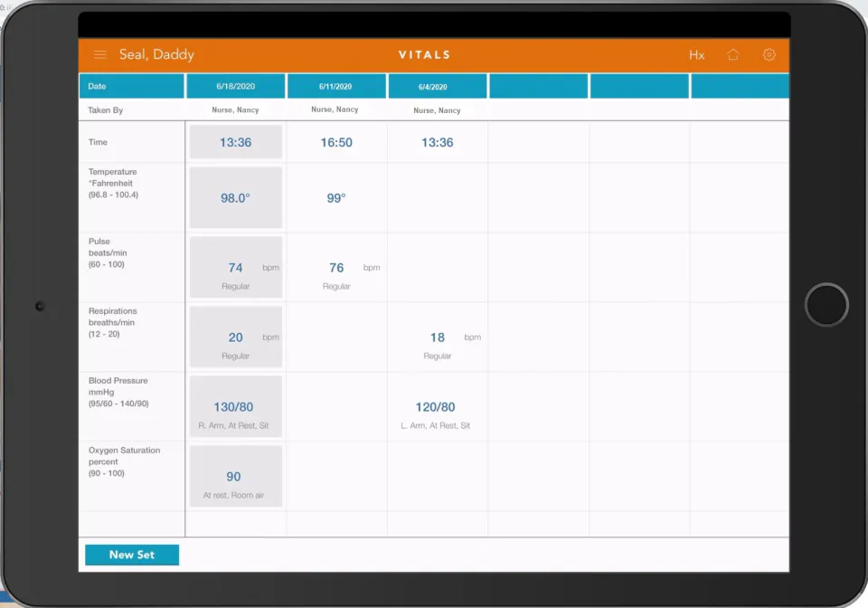Image resolution: width=868 pixels, height=608 pixels.
Task: Open the hamburger menu icon
Action: click(99, 54)
